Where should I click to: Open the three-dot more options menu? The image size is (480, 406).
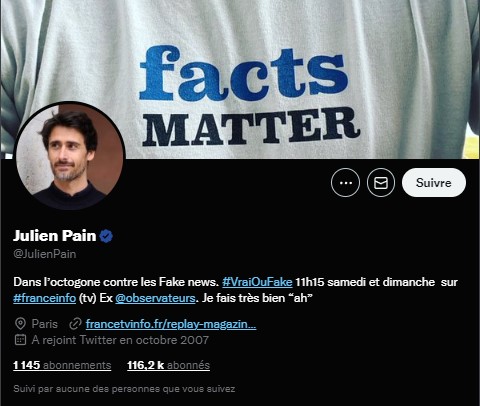coord(345,183)
